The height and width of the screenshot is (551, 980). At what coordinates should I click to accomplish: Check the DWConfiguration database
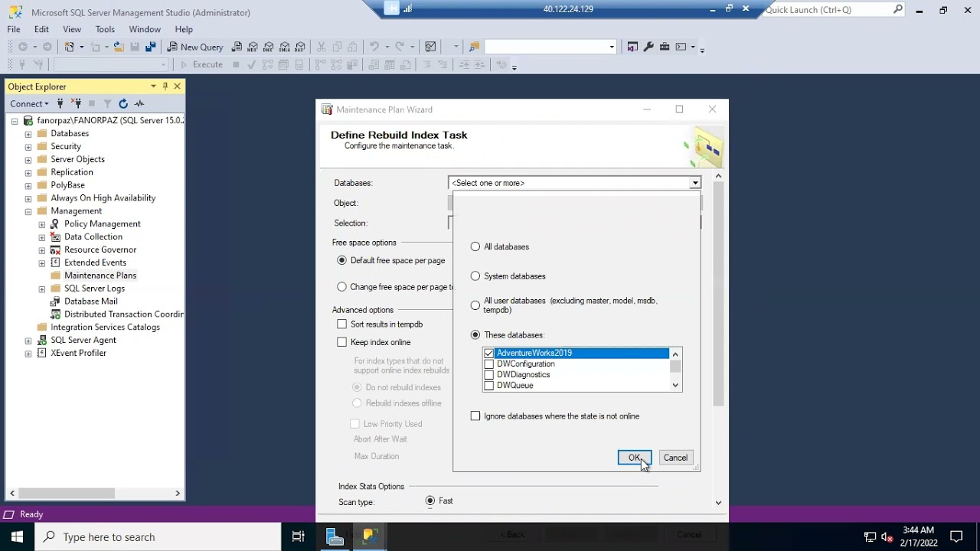pyautogui.click(x=488, y=364)
